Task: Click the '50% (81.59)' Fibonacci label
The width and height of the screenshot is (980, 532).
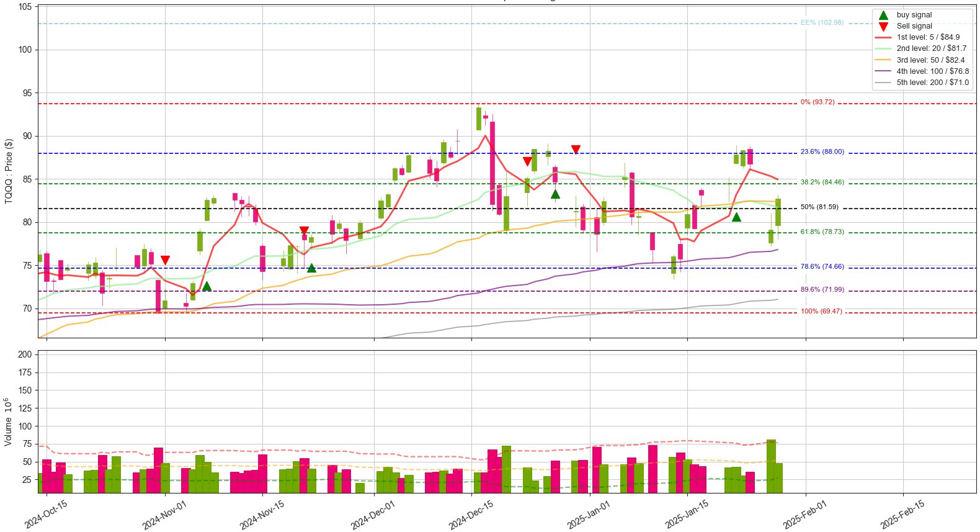Action: pos(819,207)
